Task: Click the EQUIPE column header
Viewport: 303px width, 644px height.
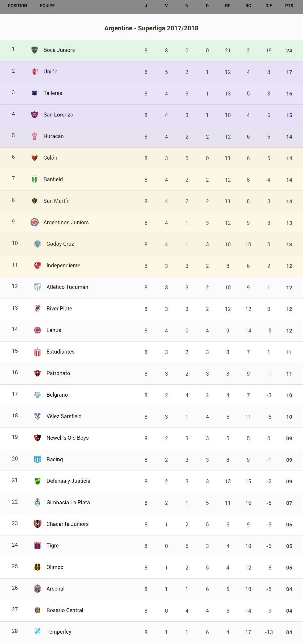Action: click(47, 6)
